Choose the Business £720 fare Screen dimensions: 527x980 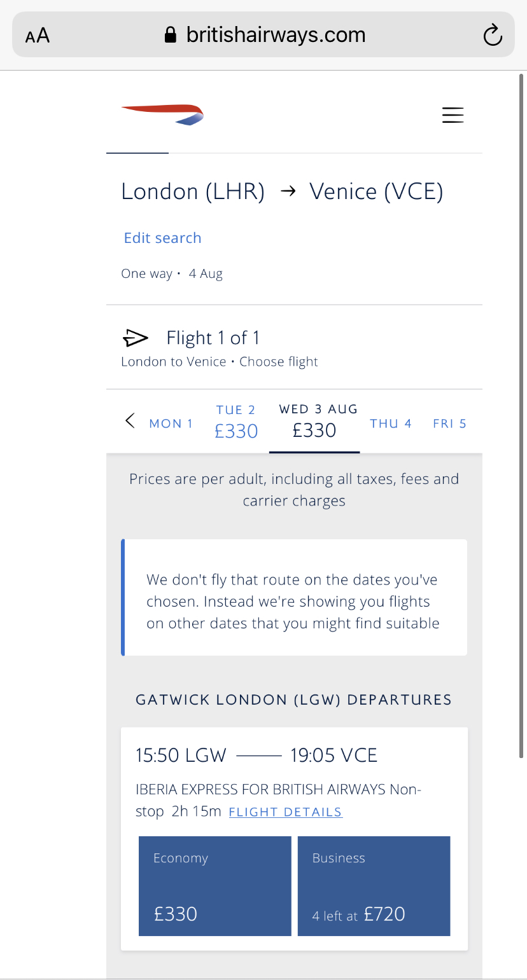374,886
